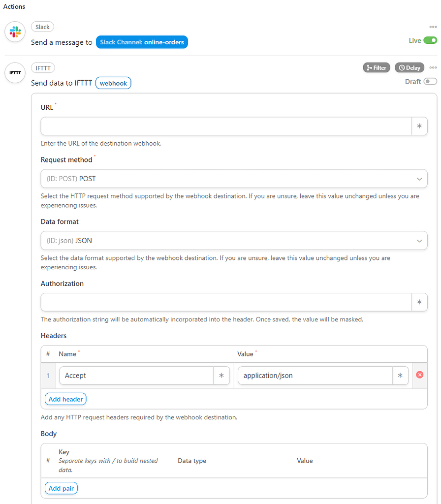Click the webhook chip next to Send data
441x504 pixels.
coord(113,83)
